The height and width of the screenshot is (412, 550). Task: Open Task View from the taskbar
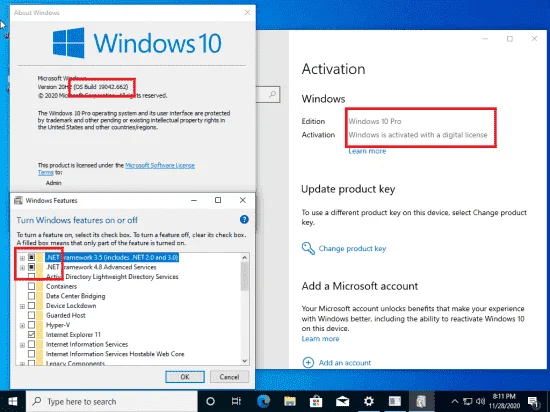pos(236,401)
